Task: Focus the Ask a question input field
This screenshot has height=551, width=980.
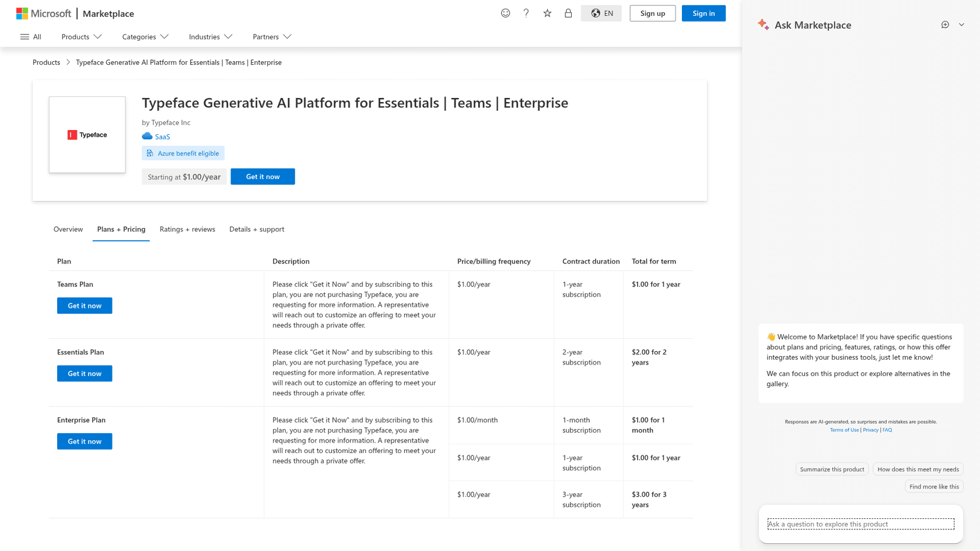Action: click(x=860, y=524)
